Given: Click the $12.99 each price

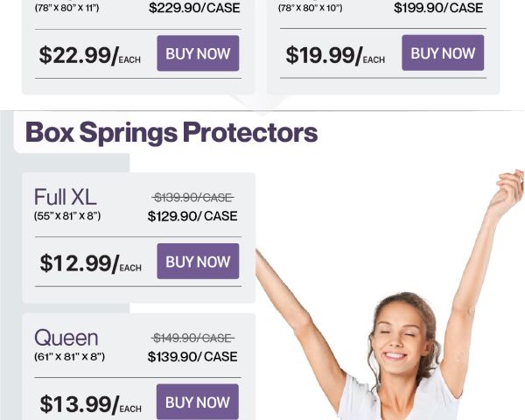Looking at the screenshot, I should pos(89,263).
